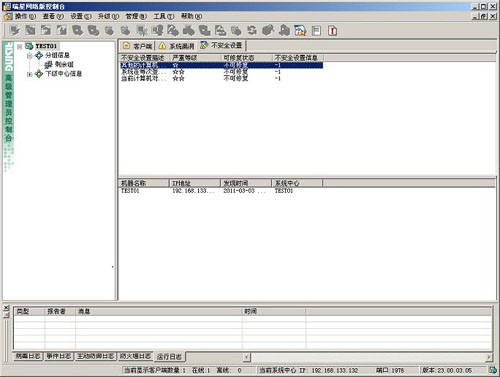Click the 分组信息 node icon
The width and height of the screenshot is (500, 377).
click(x=39, y=55)
